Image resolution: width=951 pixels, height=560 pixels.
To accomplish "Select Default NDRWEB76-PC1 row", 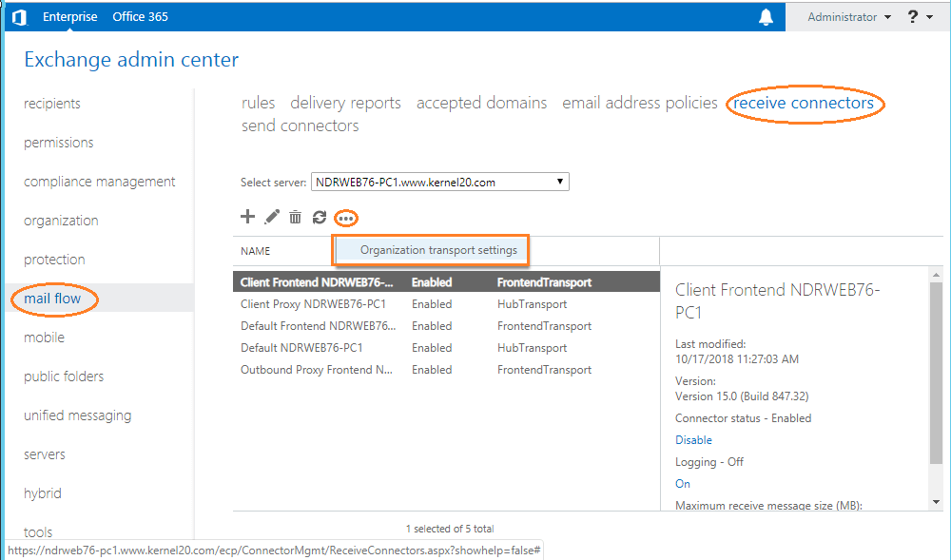I will tap(446, 348).
